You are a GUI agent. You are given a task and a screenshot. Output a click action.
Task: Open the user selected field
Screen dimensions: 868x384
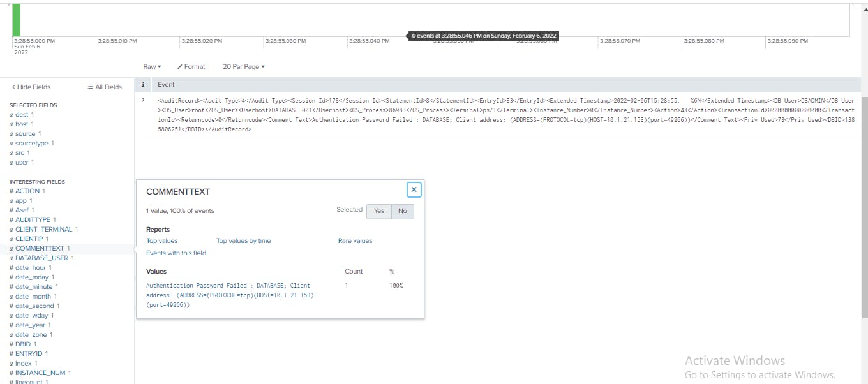21,163
